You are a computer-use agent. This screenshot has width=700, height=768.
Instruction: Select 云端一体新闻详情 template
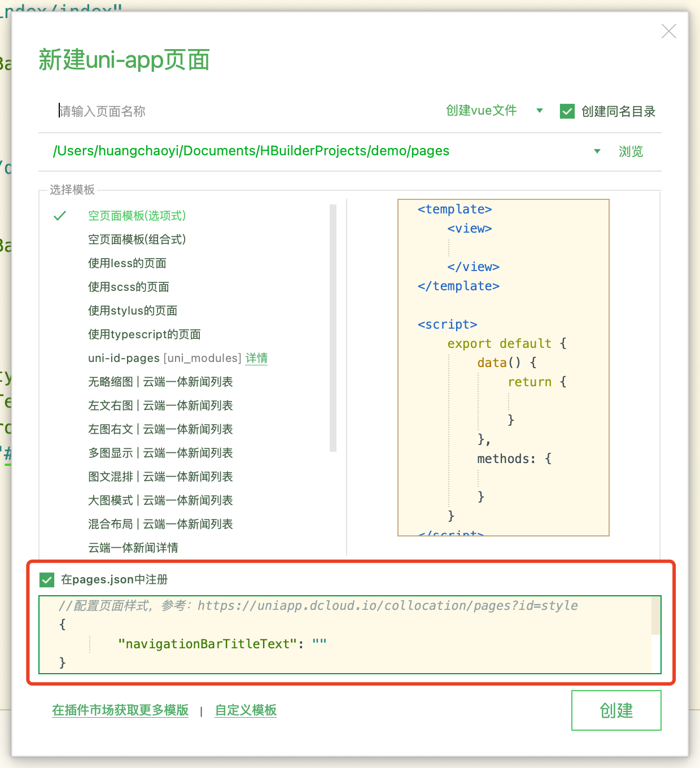pyautogui.click(x=133, y=548)
